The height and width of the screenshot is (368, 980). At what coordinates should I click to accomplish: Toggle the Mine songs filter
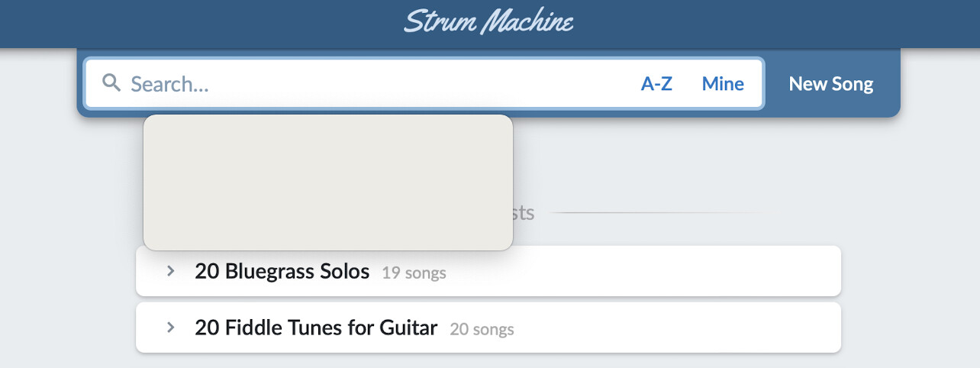[723, 84]
